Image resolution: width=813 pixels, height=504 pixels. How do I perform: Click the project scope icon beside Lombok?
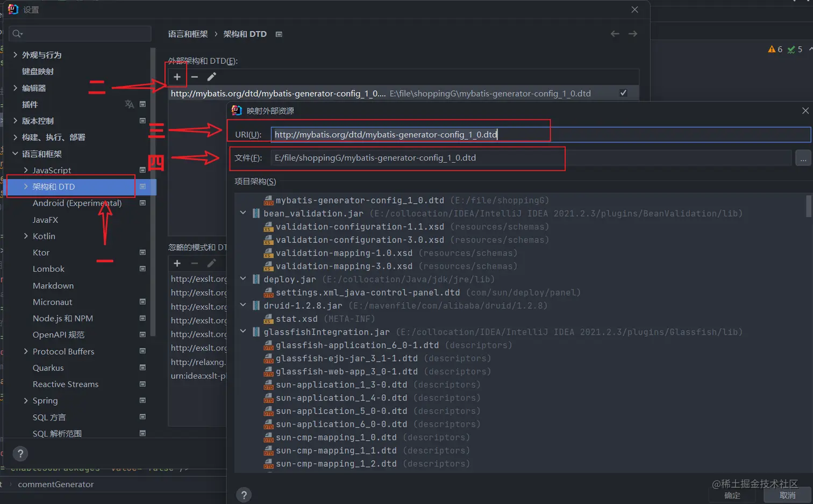pyautogui.click(x=142, y=269)
